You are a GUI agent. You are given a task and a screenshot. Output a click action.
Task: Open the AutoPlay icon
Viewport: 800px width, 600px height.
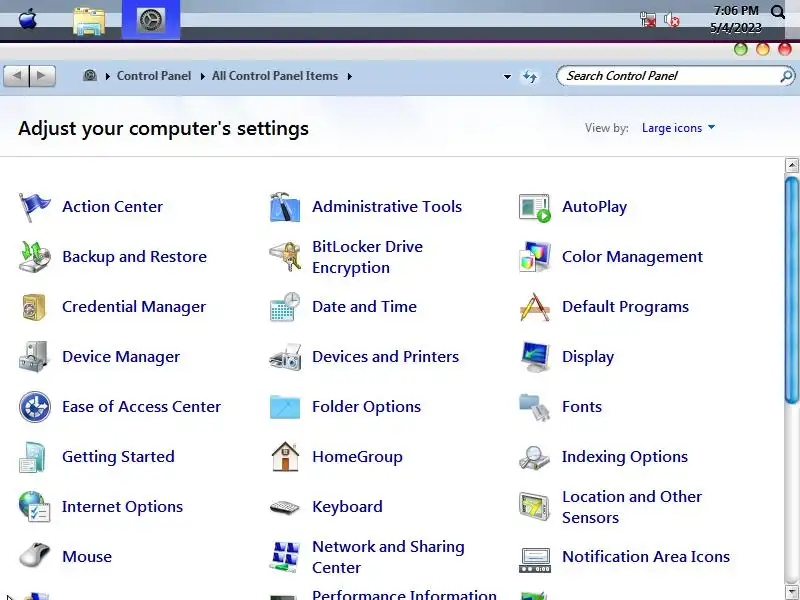535,208
